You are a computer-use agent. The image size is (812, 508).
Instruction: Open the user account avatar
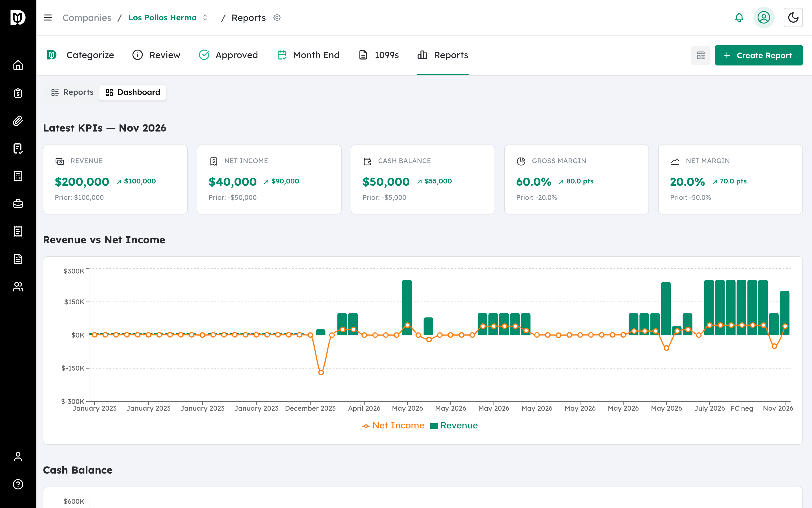click(x=764, y=17)
